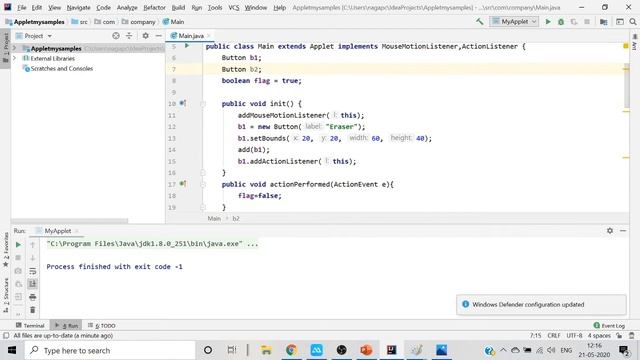Open Search Everywhere magnifier icon
Viewport: 640px width, 360px height.
pyautogui.click(x=633, y=22)
